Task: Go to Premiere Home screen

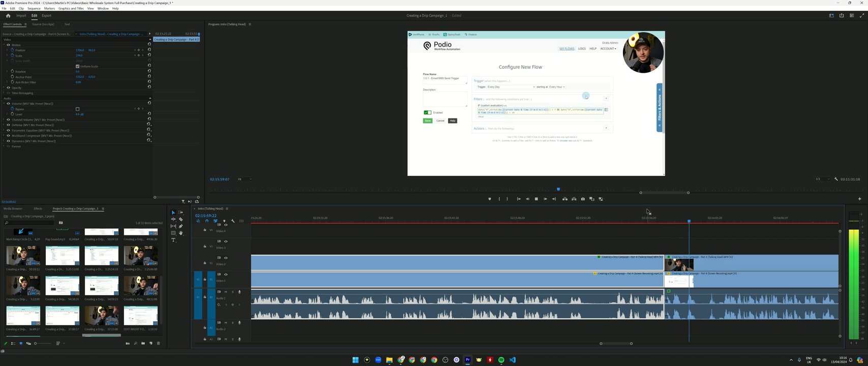Action: coord(8,15)
